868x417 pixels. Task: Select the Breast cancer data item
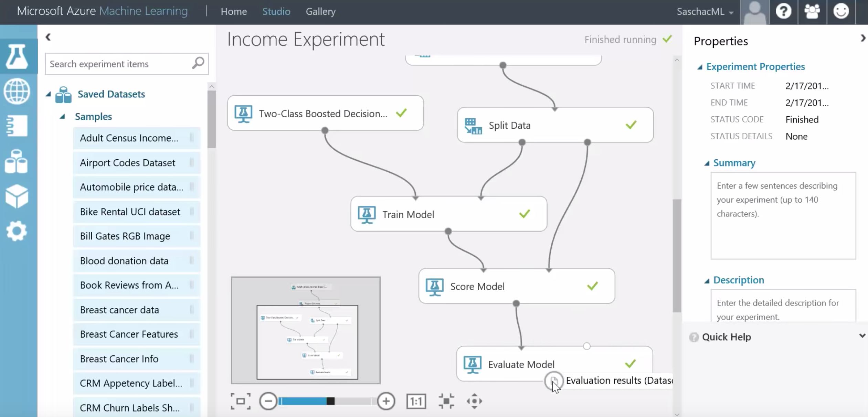pos(137,310)
